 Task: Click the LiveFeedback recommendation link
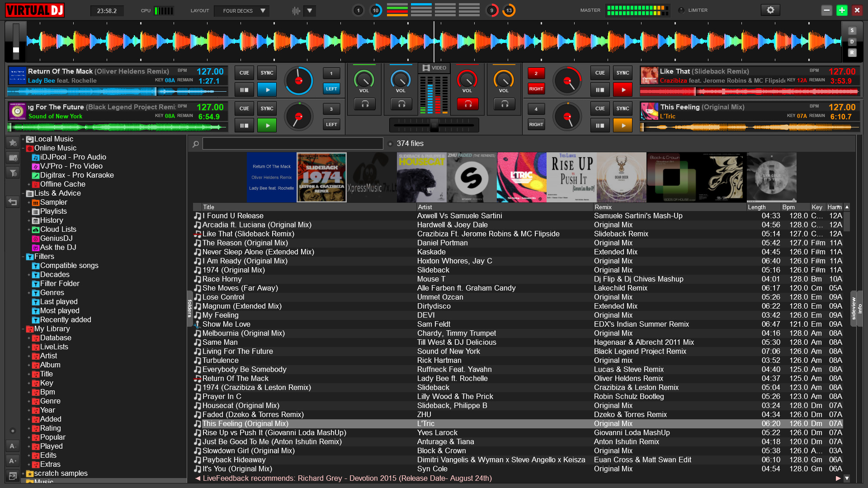tap(347, 478)
